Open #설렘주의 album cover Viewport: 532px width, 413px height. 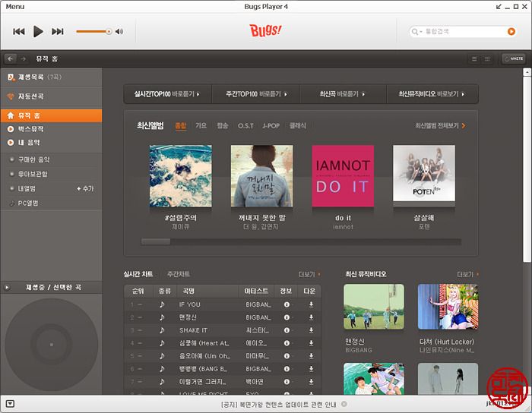(181, 176)
